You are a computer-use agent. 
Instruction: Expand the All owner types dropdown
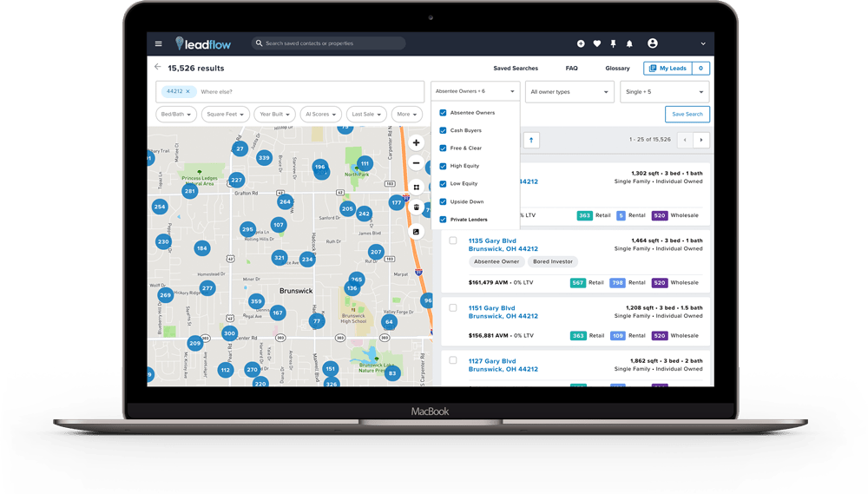(x=570, y=92)
